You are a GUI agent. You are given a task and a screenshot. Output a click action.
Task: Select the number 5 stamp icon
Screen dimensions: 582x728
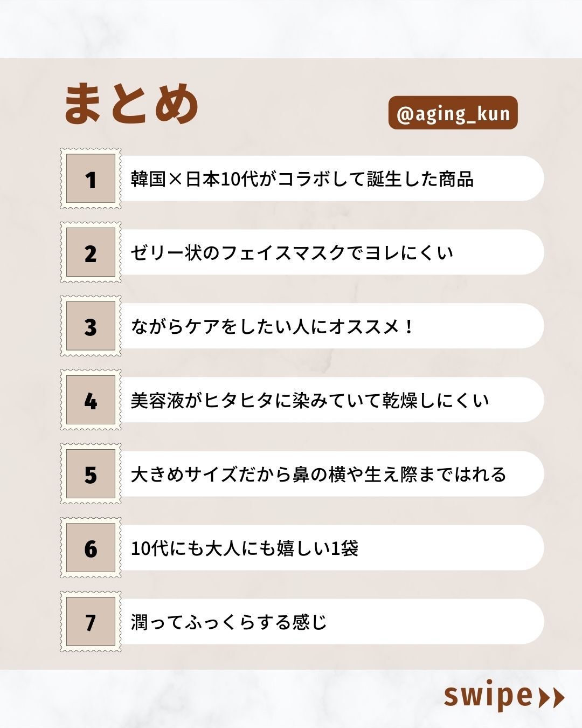click(91, 474)
